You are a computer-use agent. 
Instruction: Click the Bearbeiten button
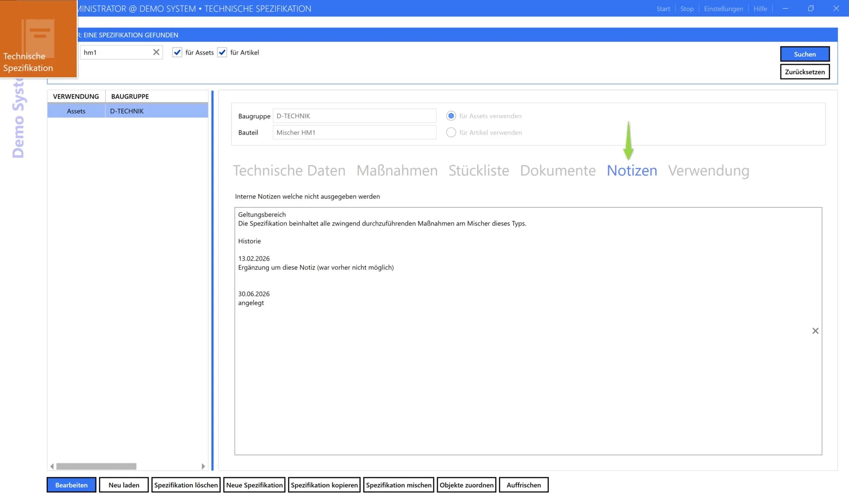pyautogui.click(x=71, y=485)
